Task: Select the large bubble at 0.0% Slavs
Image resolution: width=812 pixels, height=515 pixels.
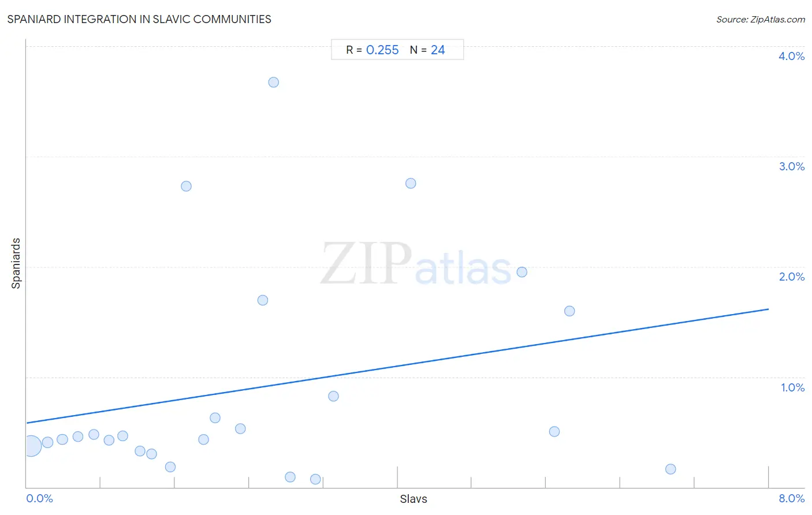Action: click(x=32, y=446)
